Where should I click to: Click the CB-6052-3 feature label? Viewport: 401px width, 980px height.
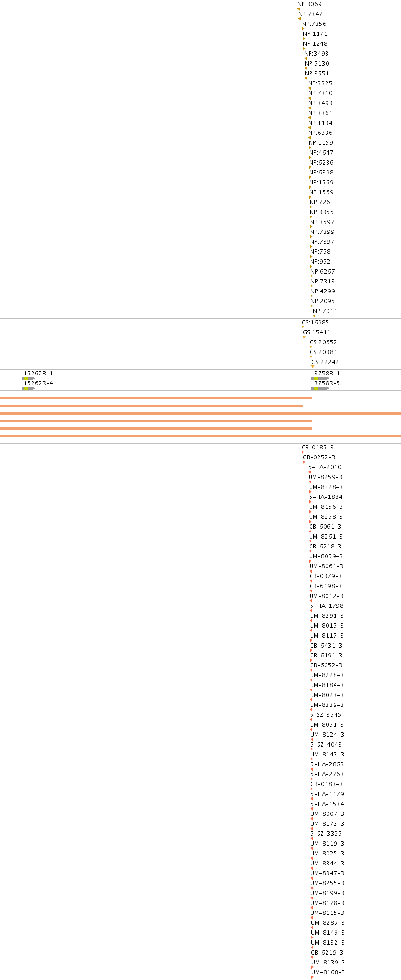click(326, 665)
